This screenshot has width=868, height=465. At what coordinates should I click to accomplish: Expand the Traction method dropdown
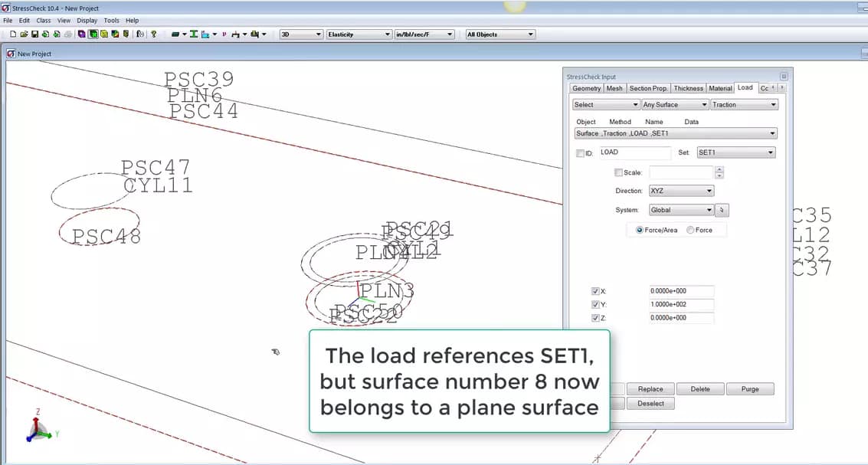pyautogui.click(x=743, y=104)
